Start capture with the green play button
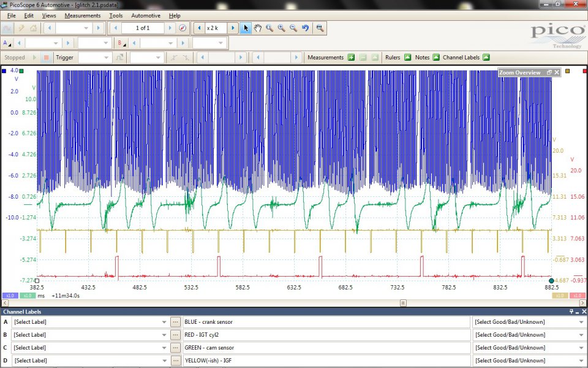588x368 pixels. click(x=34, y=58)
